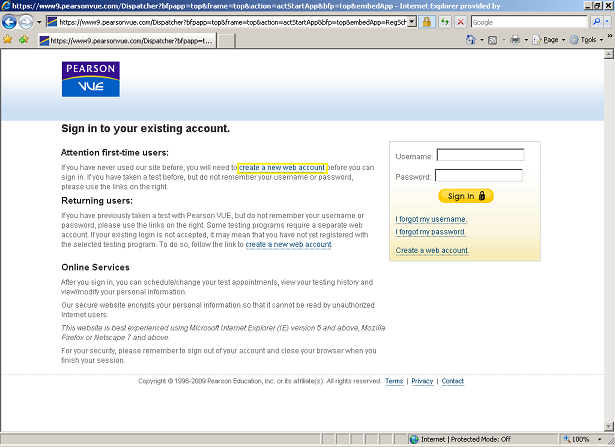Image resolution: width=615 pixels, height=447 pixels.
Task: Click Create a web account link in login box
Action: [x=432, y=250]
